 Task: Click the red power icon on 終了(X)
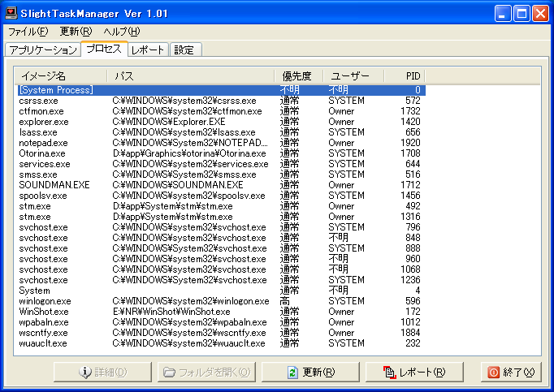[x=493, y=373]
